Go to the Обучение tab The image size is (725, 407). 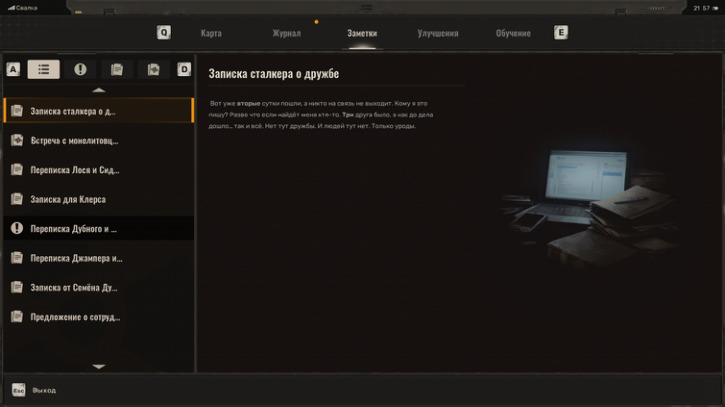pos(513,33)
